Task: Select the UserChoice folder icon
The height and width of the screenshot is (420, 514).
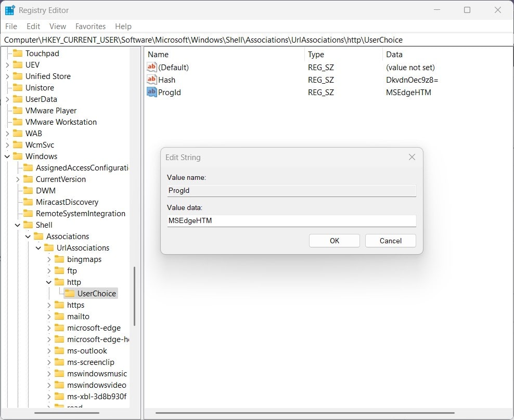Action: pos(70,293)
